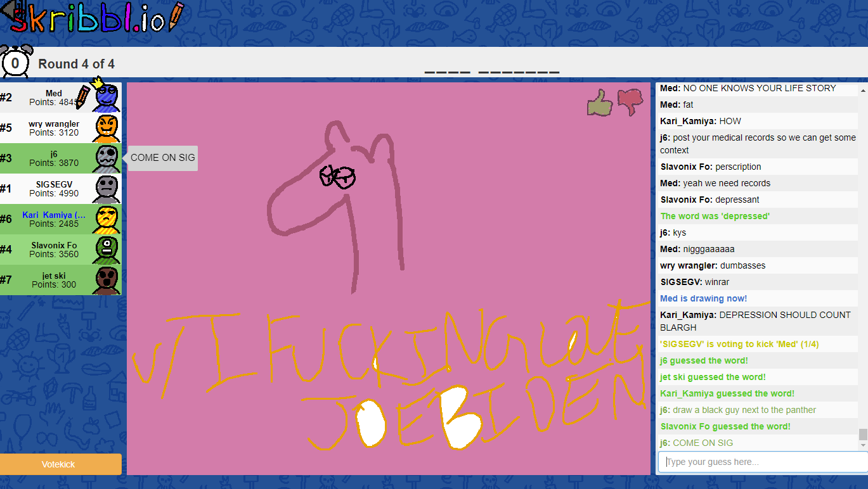868x489 pixels.
Task: Click the thumbs down dislike icon
Action: pos(630,102)
